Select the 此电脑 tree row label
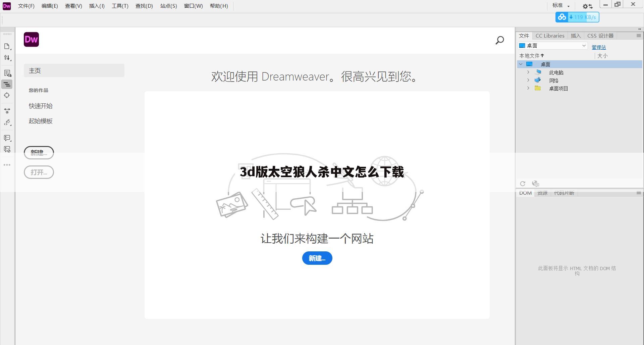Viewport: 644px width, 345px height. [556, 72]
